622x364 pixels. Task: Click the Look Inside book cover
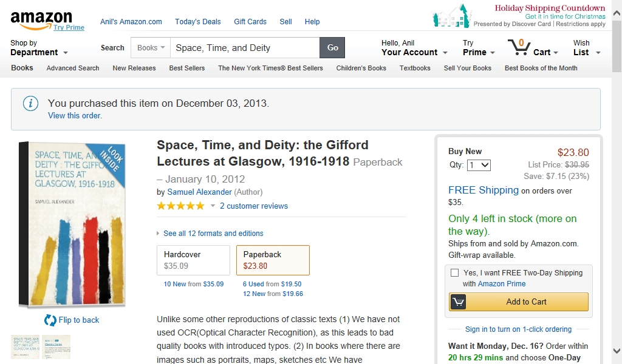70,223
